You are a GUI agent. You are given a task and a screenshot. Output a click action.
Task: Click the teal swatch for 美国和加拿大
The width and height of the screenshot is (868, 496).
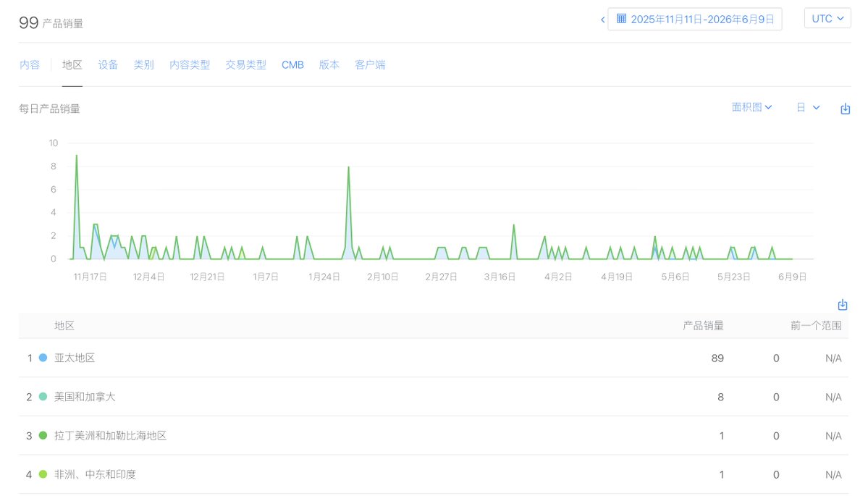[x=43, y=397]
